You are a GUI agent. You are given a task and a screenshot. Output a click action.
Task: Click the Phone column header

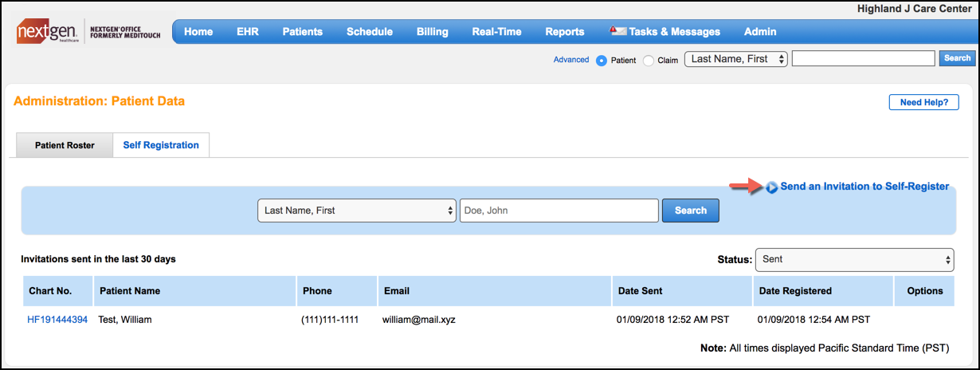point(338,291)
